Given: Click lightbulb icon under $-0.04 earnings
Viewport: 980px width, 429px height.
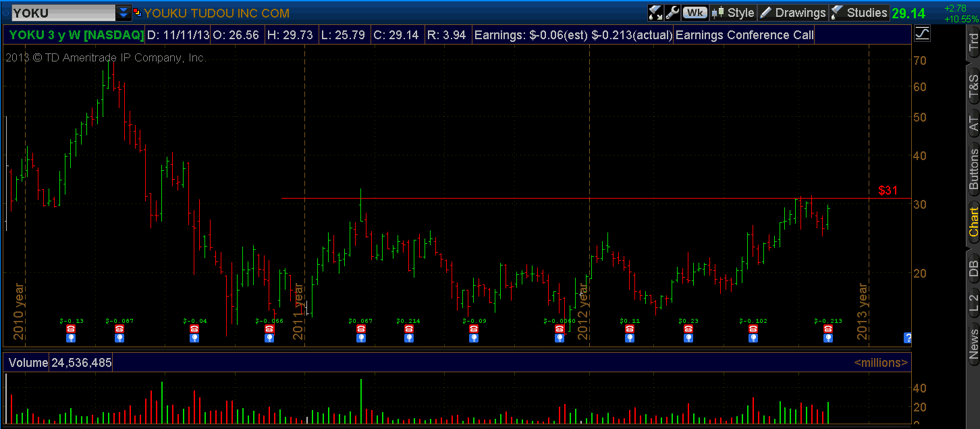Looking at the screenshot, I should (194, 338).
